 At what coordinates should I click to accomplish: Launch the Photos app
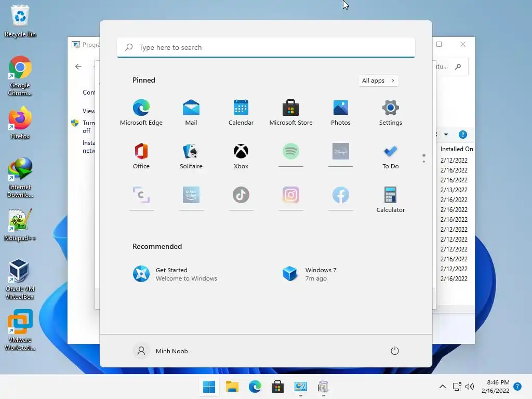point(341,112)
